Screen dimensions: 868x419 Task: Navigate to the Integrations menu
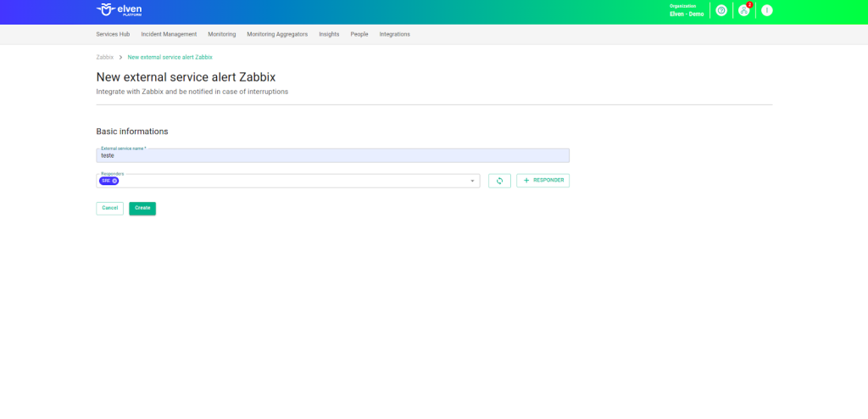394,34
